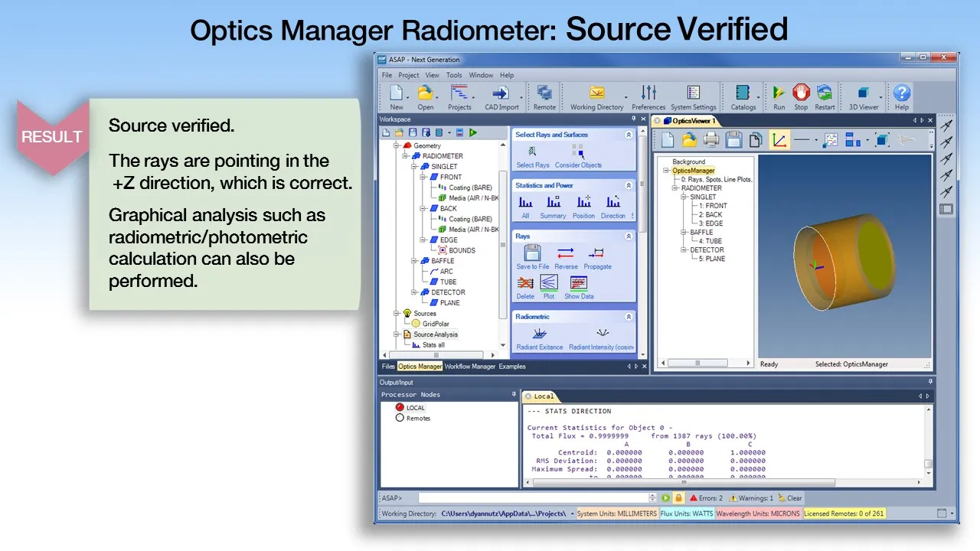The image size is (980, 551).
Task: Open the Tools menu
Action: (454, 75)
